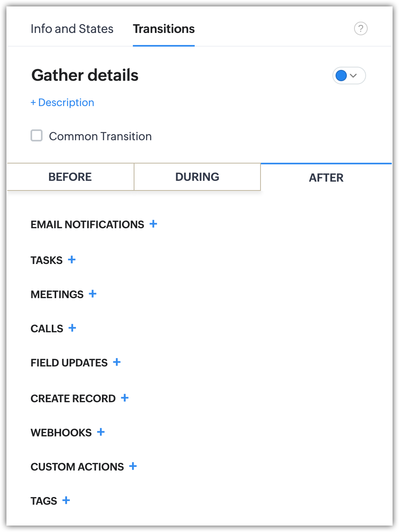Image resolution: width=399 pixels, height=532 pixels.
Task: Add a field update action
Action: pyautogui.click(x=117, y=362)
